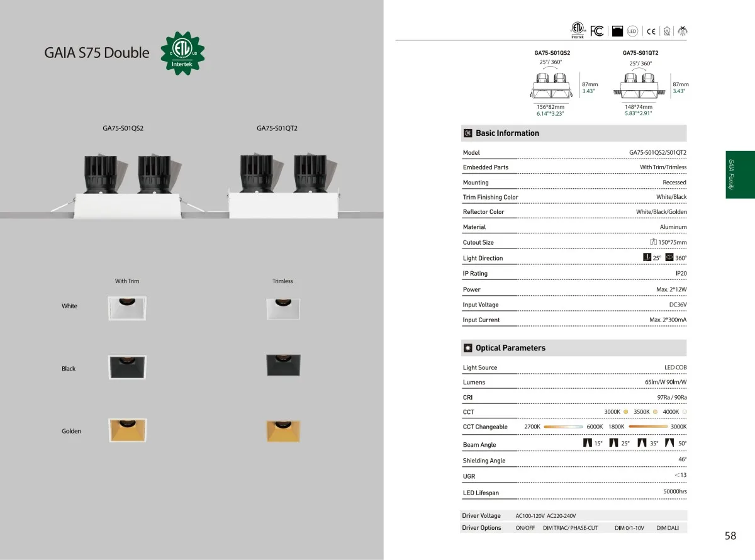This screenshot has width=755, height=560.
Task: Click the FCC certification logo
Action: click(597, 31)
